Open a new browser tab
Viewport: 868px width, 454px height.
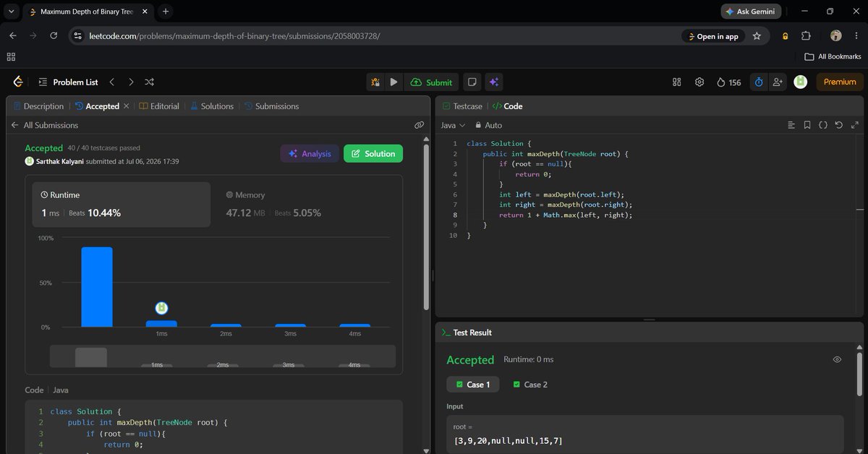click(x=166, y=12)
